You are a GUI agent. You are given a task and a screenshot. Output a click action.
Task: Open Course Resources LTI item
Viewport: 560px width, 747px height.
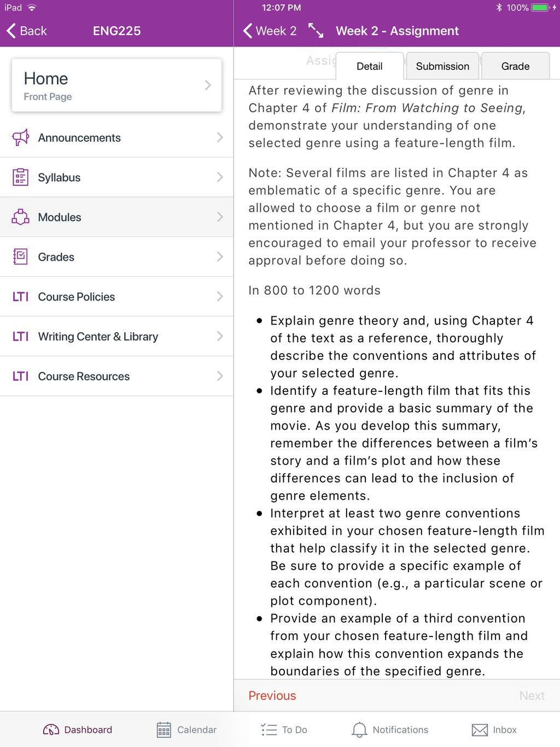116,376
